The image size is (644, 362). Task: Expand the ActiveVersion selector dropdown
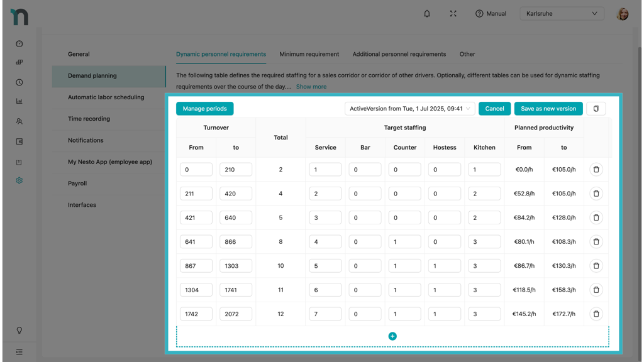410,109
